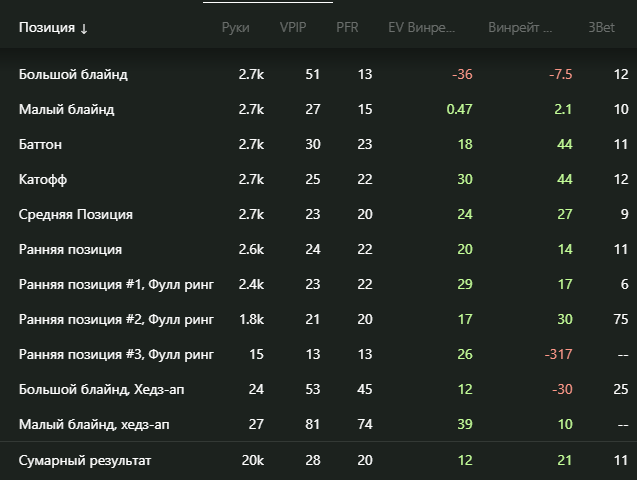Select the Средняя Позиция row
The height and width of the screenshot is (480, 637).
tap(76, 214)
